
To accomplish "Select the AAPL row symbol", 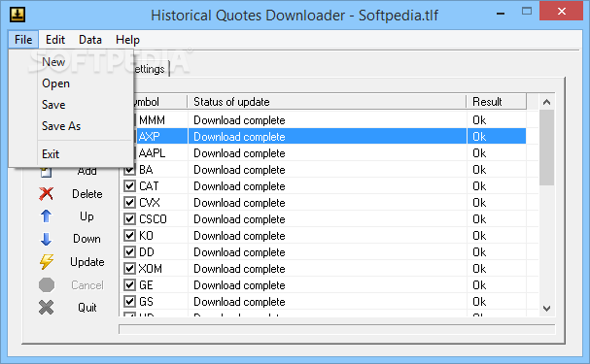I will pyautogui.click(x=152, y=153).
